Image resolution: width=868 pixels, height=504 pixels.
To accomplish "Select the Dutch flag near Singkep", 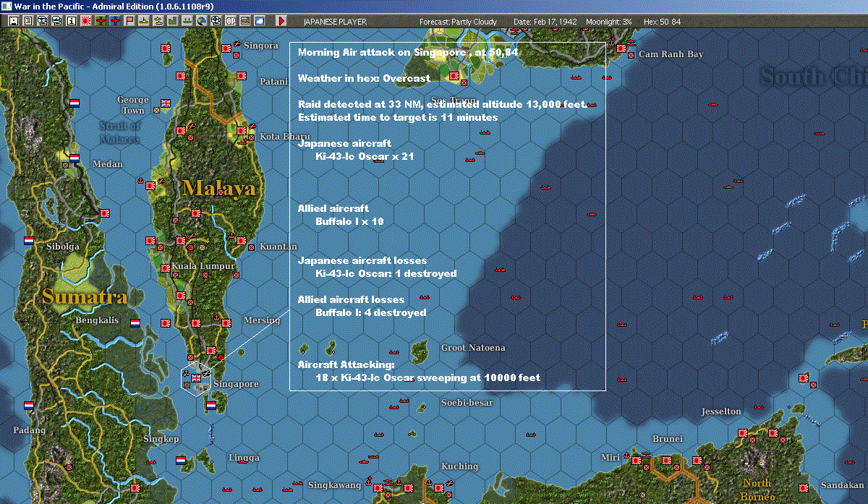I will pos(180,460).
